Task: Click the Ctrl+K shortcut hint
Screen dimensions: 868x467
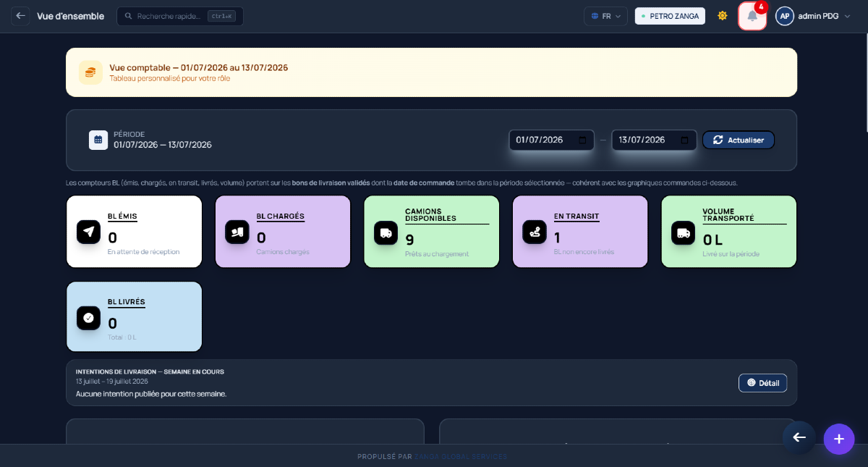Action: (223, 16)
